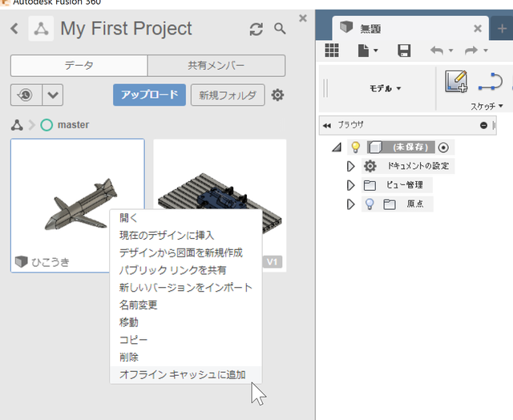Click the project root breadcrumb icon
Screen dimensions: 513x420
tap(17, 125)
